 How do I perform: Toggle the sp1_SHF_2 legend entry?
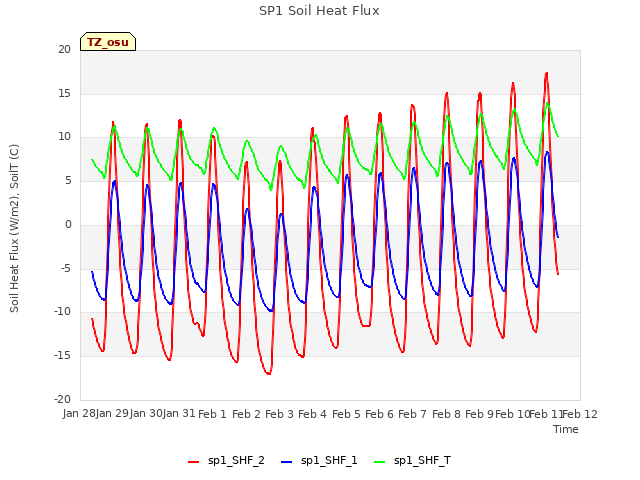(x=226, y=461)
